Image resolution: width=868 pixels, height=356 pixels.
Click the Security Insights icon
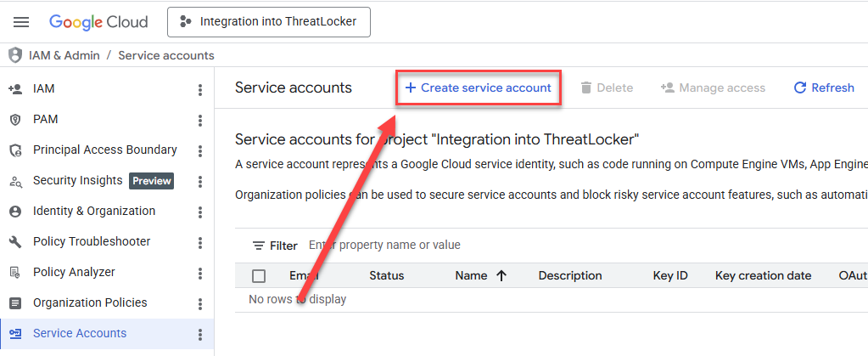coord(15,181)
